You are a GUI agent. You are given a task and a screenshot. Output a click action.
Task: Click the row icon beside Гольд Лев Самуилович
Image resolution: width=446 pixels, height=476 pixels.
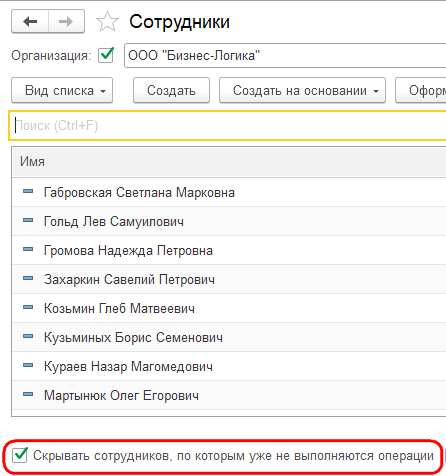[28, 220]
